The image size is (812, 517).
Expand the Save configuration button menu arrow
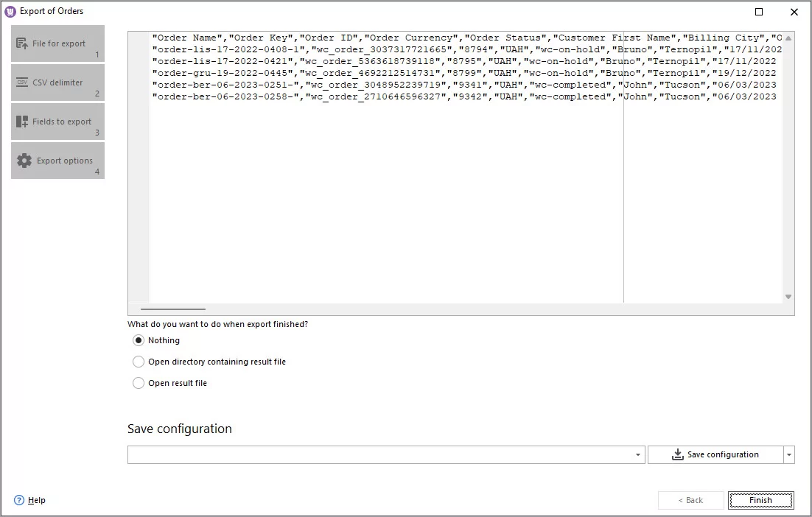tap(788, 454)
